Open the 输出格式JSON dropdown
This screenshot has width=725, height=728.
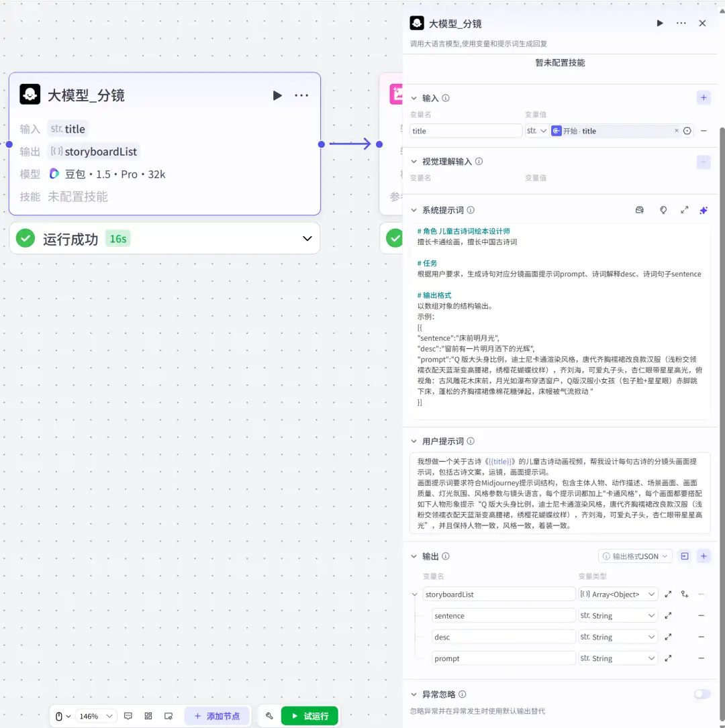(635, 556)
